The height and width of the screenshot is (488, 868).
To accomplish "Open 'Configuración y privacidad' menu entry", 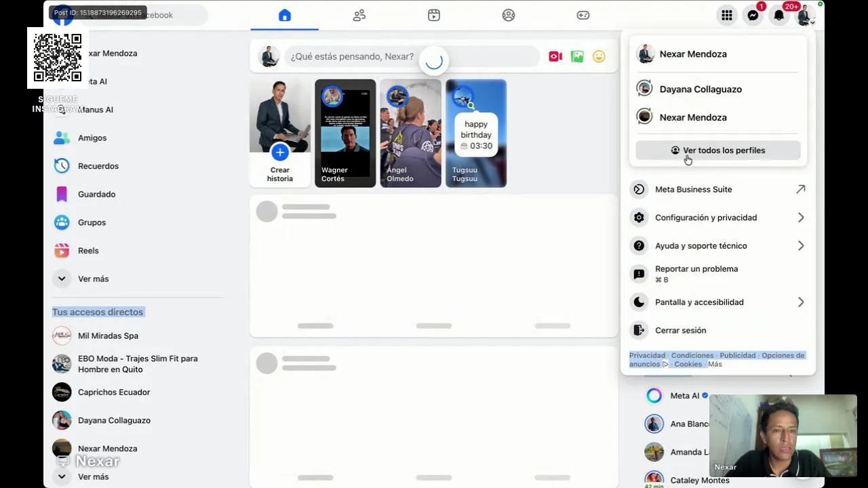I will (x=718, y=218).
